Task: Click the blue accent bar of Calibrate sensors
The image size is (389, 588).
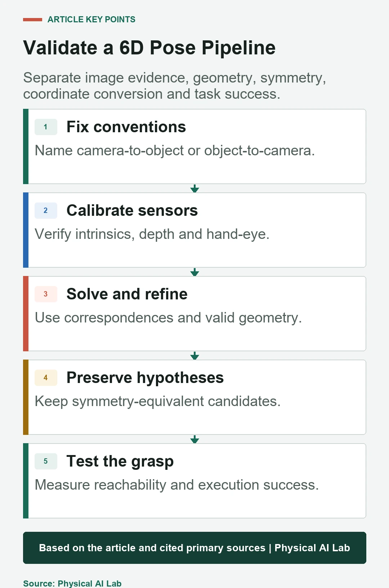Action: 26,230
